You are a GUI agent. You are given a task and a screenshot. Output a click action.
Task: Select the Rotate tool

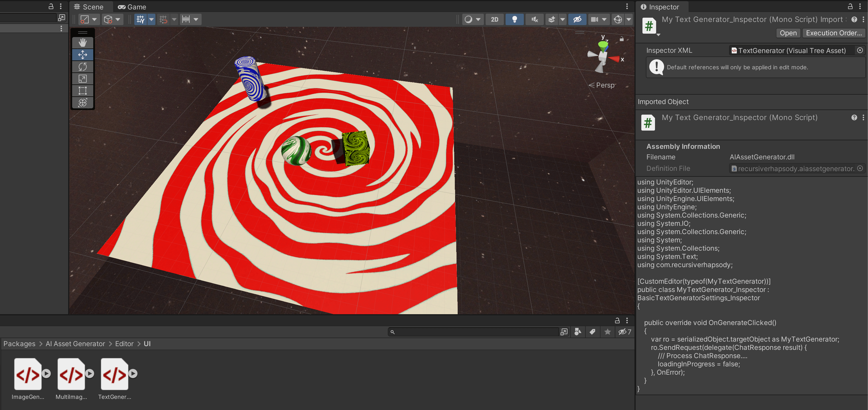click(x=83, y=67)
